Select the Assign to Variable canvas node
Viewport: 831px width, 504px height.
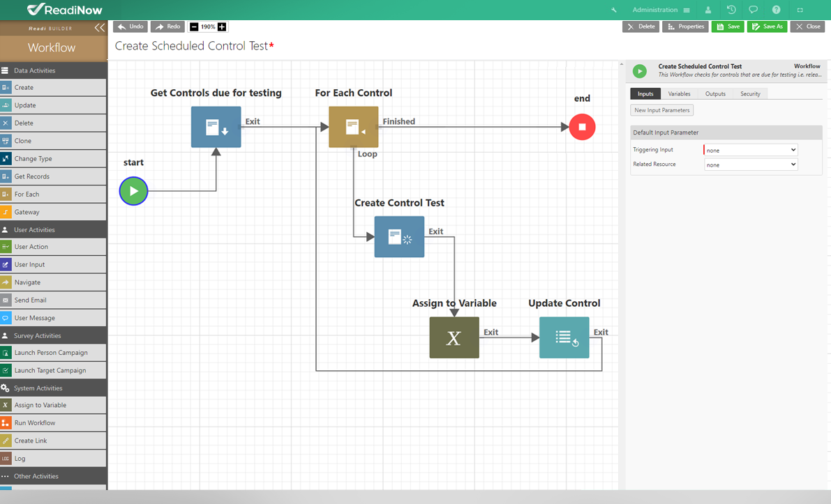[454, 338]
